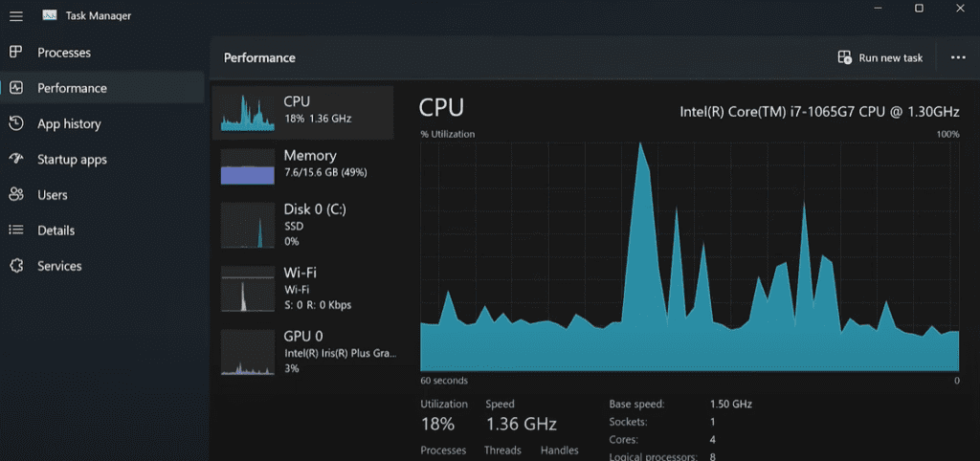View the GPU 0 performance entry
980x461 pixels.
pyautogui.click(x=306, y=352)
